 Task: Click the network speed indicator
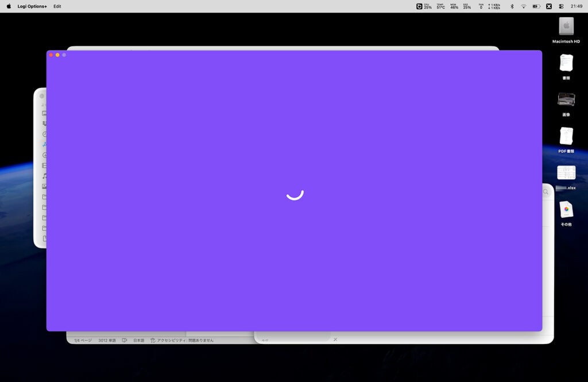click(x=493, y=6)
